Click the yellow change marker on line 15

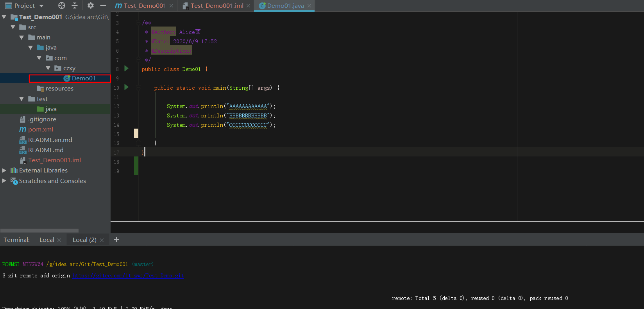(136, 133)
